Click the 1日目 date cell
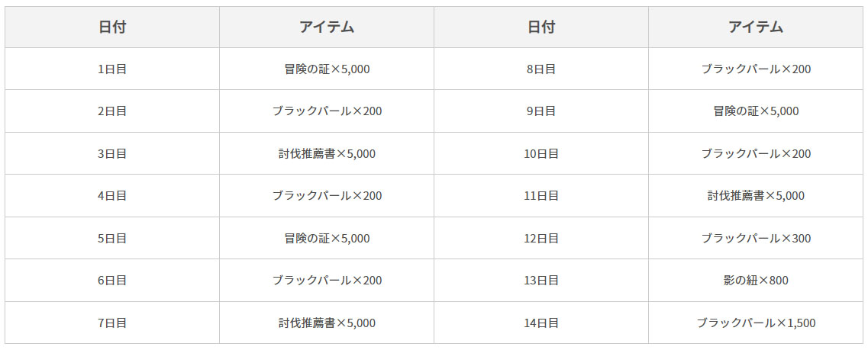 [x=112, y=69]
